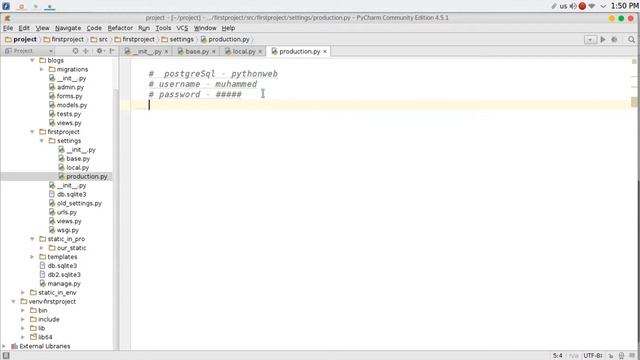Close the local.py tab
640x360 pixels.
tap(260, 51)
